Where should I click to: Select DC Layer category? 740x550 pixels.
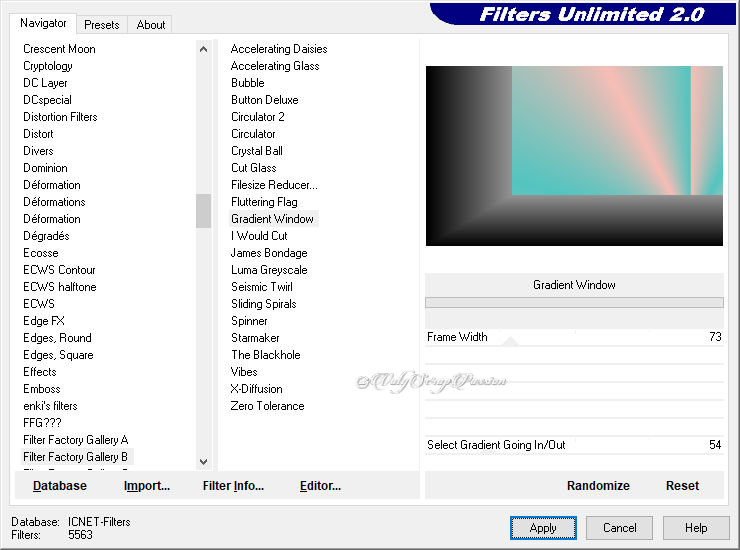45,83
